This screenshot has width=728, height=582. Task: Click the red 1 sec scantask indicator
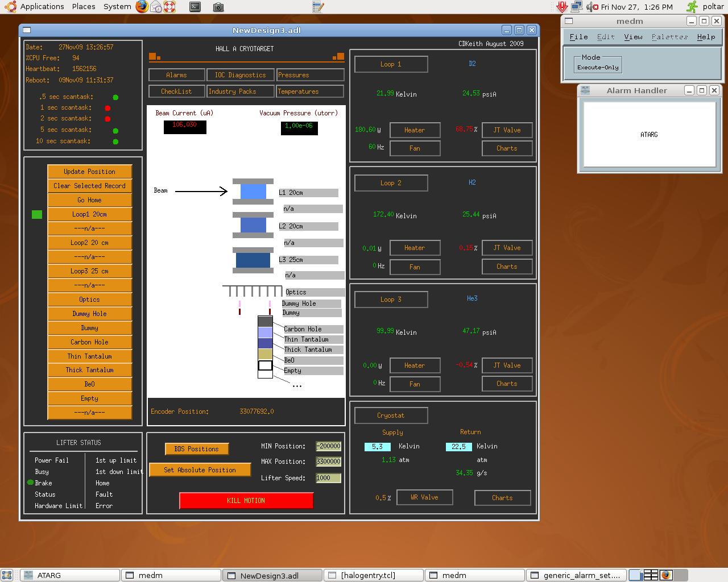pyautogui.click(x=107, y=108)
